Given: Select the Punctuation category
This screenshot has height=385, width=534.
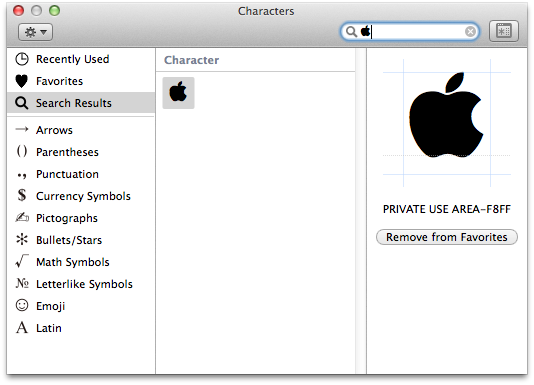Looking at the screenshot, I should 81,174.
